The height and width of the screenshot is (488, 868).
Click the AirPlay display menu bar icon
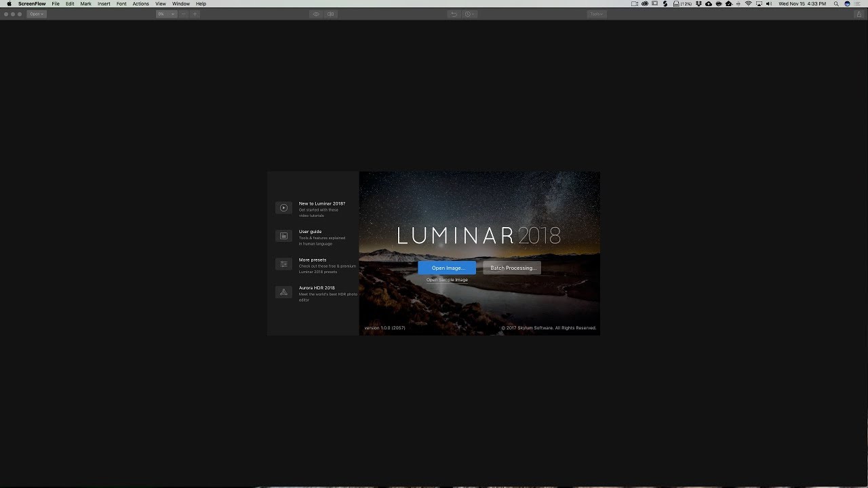(x=759, y=4)
